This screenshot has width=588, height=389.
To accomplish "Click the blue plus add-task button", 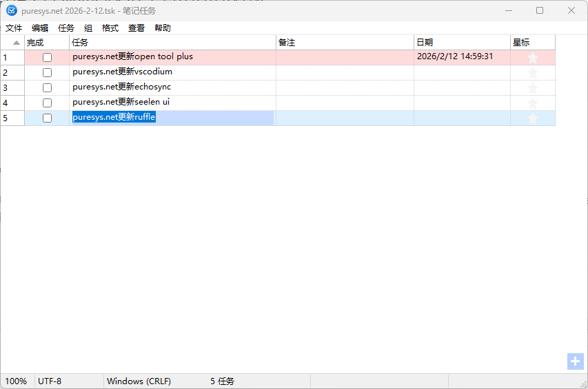I will (x=576, y=361).
